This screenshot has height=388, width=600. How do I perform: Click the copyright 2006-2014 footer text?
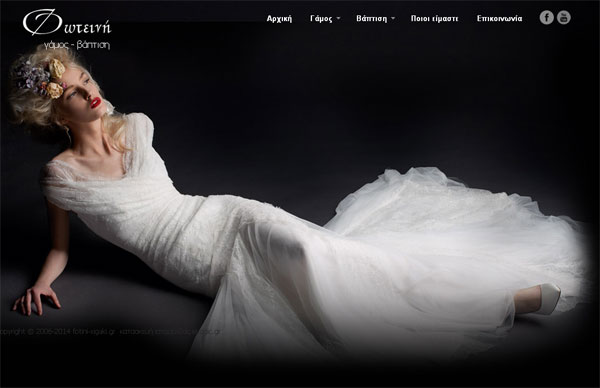pos(36,331)
